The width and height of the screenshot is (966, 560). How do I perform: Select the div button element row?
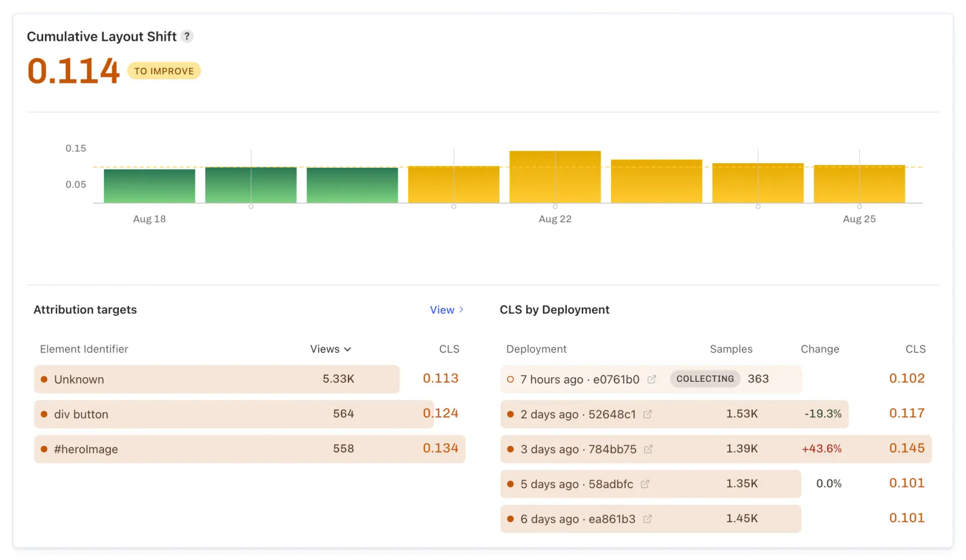pyautogui.click(x=250, y=415)
